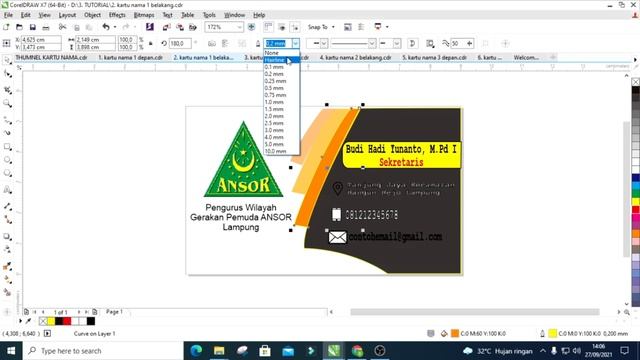Select the Freehand tool in toolbox
The width and height of the screenshot is (640, 360).
[x=7, y=120]
